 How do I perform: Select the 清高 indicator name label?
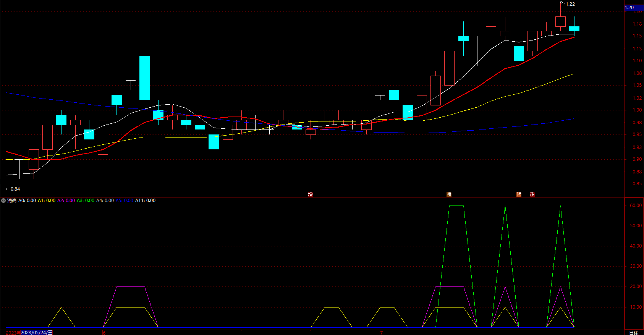pos(12,201)
